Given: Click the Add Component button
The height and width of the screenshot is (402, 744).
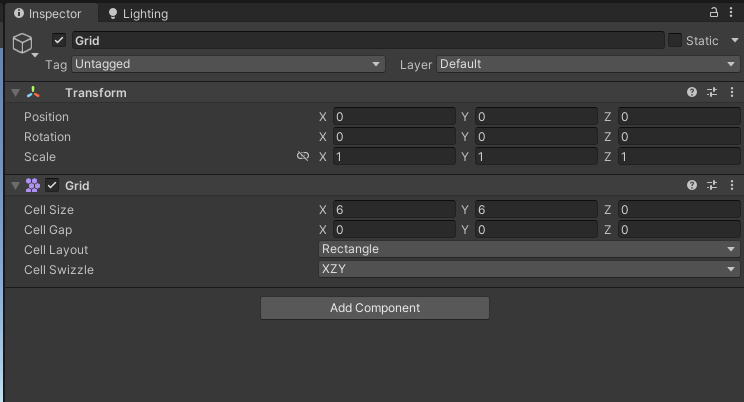Looking at the screenshot, I should [375, 308].
